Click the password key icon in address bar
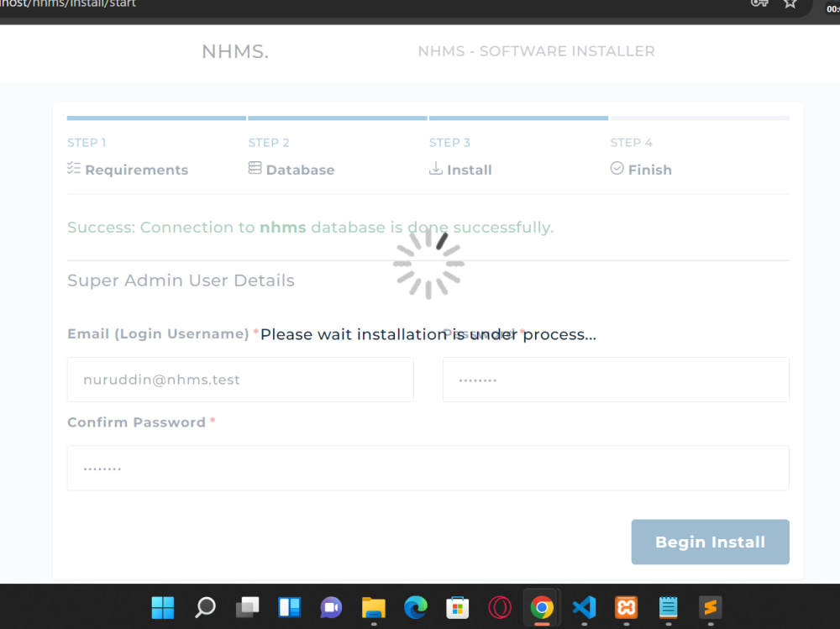Screen dimensions: 840x629 pyautogui.click(x=759, y=3)
